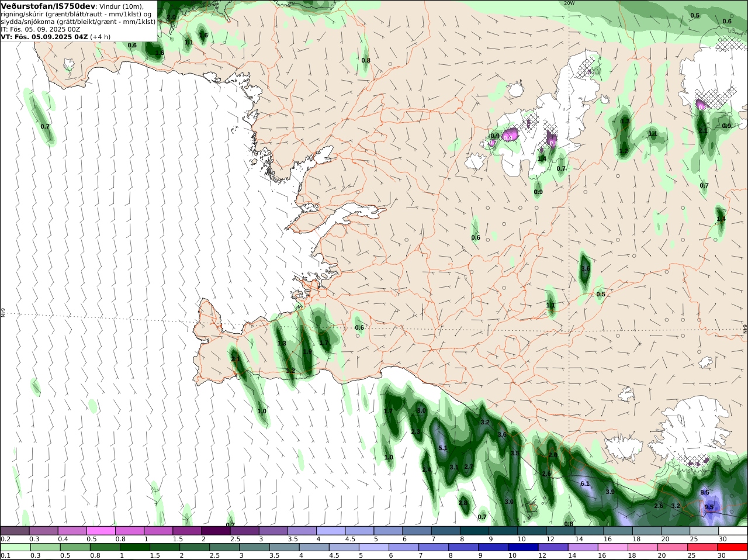This screenshot has height=560, width=748.
Task: Click the 0.1 pale green swatch in the lower legend row
Action: click(x=15, y=548)
